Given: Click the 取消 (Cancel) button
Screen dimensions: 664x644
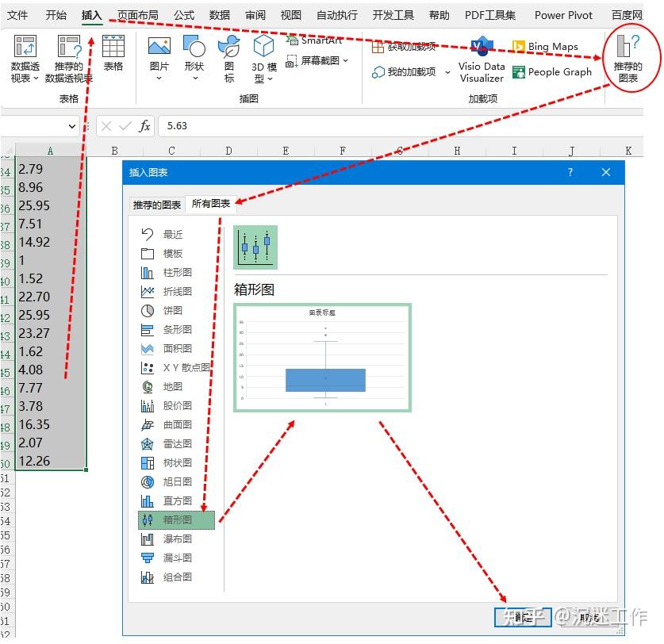Looking at the screenshot, I should [589, 617].
